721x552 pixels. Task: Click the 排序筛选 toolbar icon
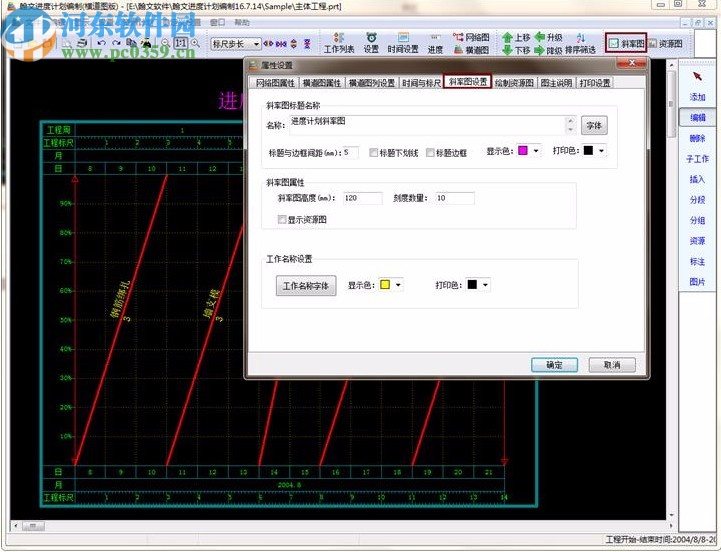click(x=579, y=38)
